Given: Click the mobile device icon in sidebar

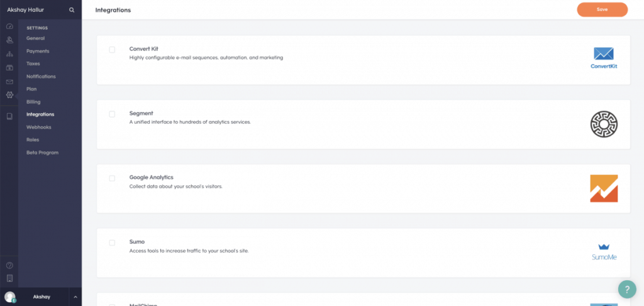Looking at the screenshot, I should pyautogui.click(x=9, y=278).
